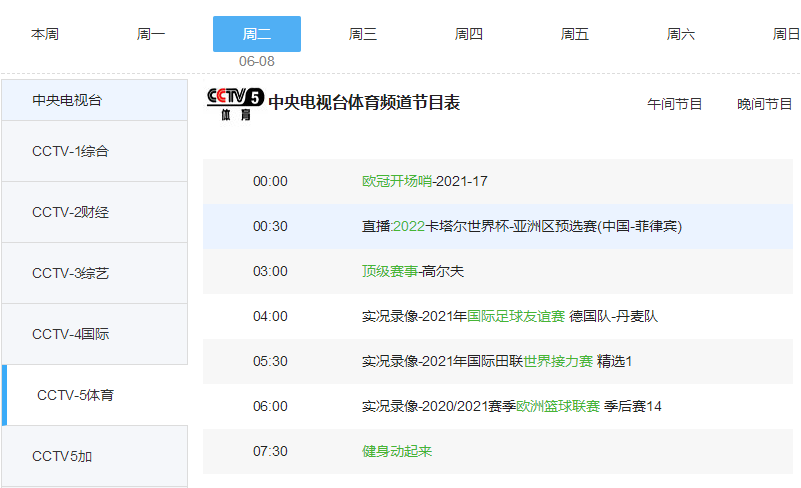Open the 周六 schedule tab
801x488 pixels.
click(x=681, y=34)
